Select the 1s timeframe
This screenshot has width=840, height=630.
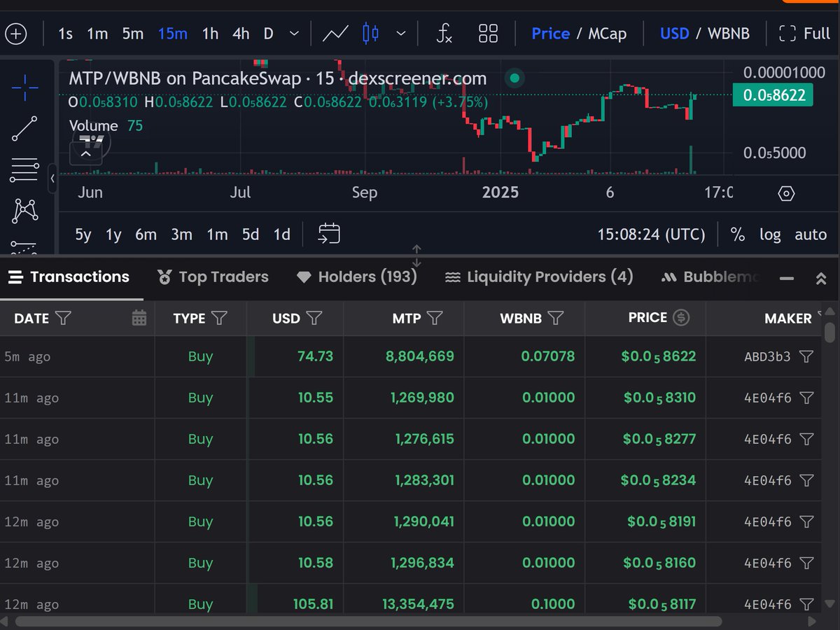click(65, 34)
